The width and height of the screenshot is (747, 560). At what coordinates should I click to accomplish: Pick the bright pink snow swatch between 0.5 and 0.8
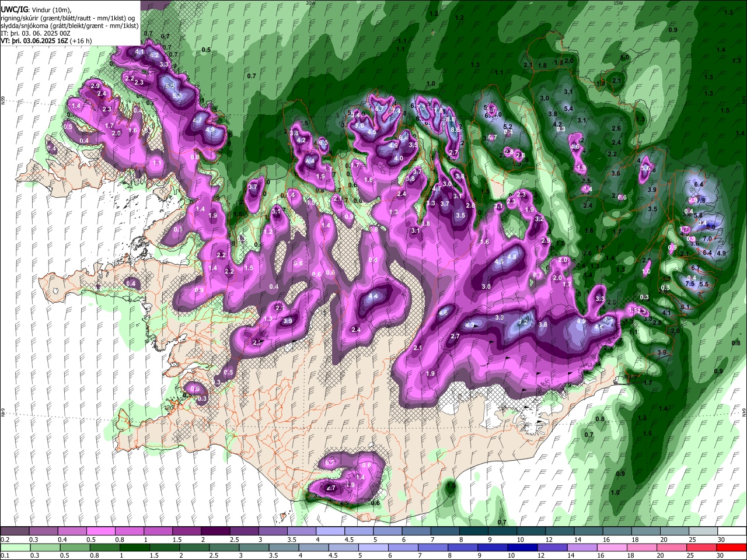(x=100, y=531)
